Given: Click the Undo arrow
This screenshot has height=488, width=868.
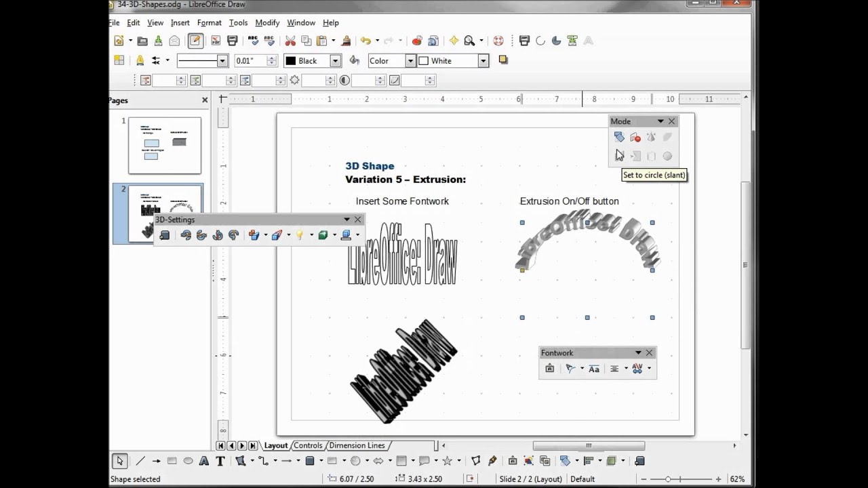Looking at the screenshot, I should click(366, 41).
